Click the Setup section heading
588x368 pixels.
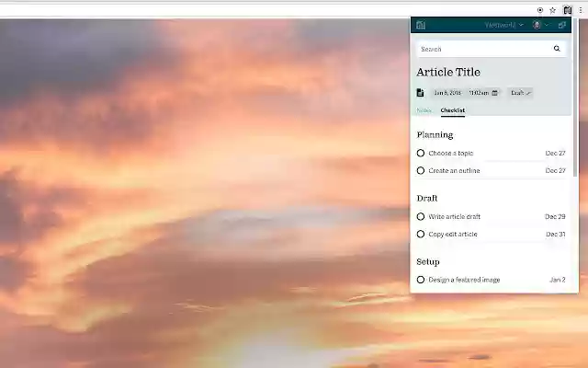point(428,261)
